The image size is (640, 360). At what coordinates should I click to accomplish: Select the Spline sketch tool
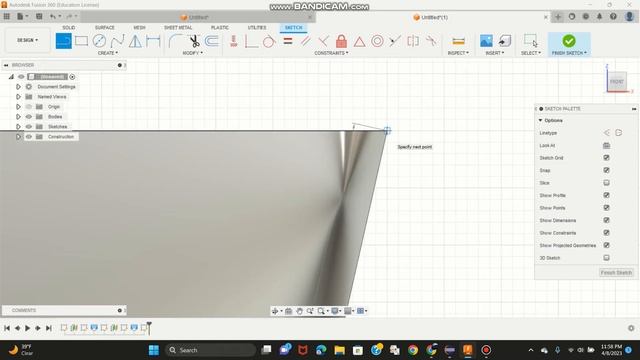click(117, 41)
